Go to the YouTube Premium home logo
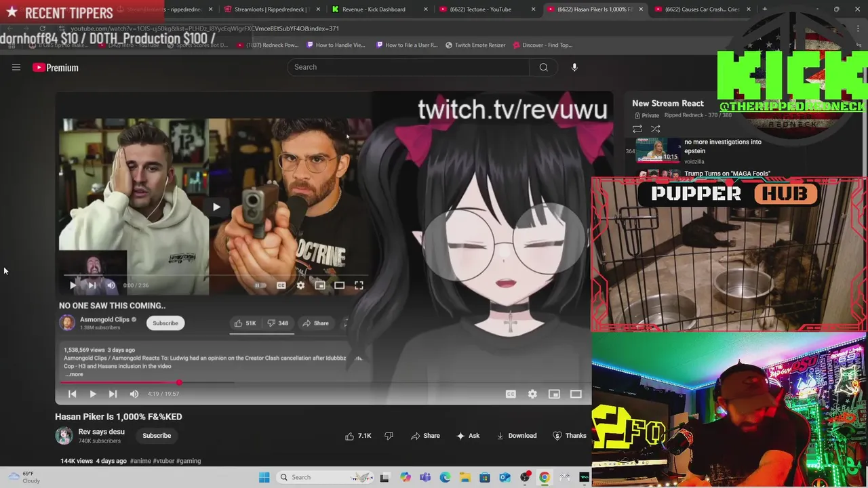 pos(56,68)
